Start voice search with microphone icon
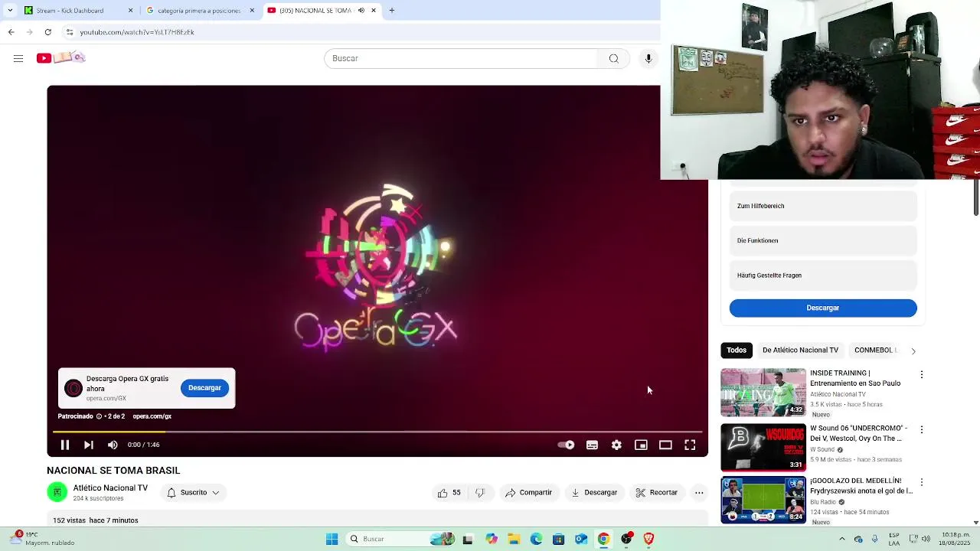 [648, 58]
